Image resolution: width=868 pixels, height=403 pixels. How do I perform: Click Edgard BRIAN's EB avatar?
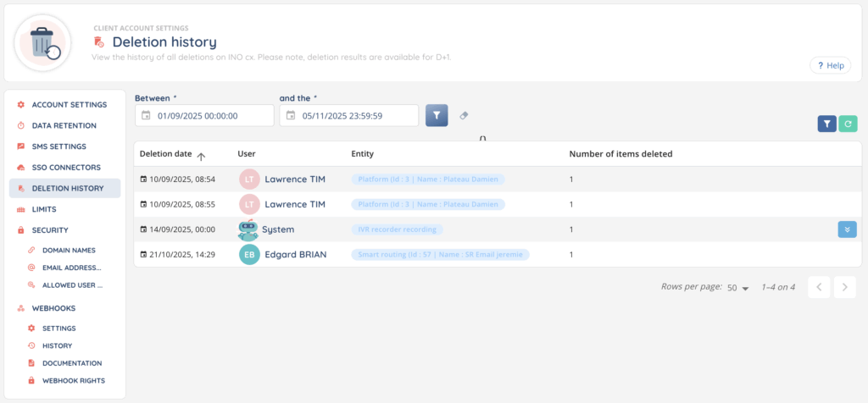249,255
